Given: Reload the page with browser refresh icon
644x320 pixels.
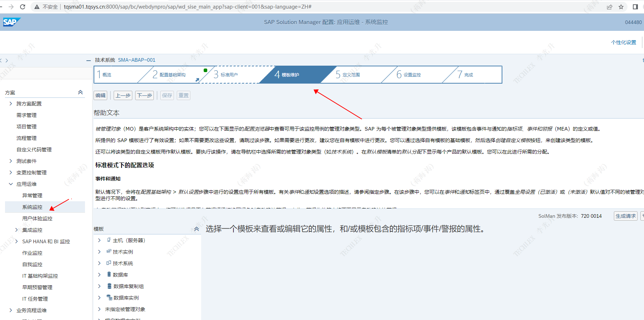Looking at the screenshot, I should pyautogui.click(x=23, y=7).
